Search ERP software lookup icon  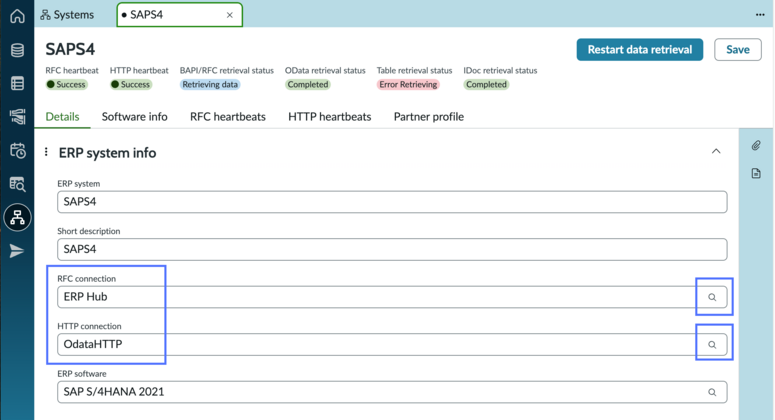712,392
